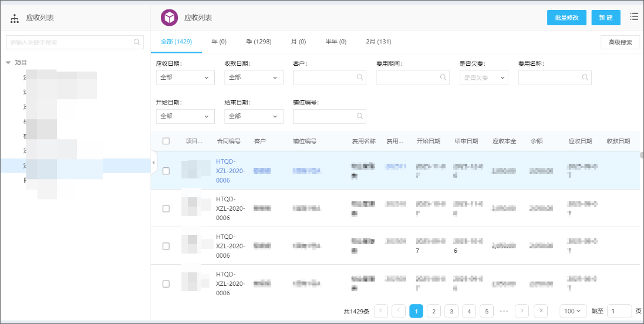
Task: Click the 应收本金 column header
Action: coord(504,141)
